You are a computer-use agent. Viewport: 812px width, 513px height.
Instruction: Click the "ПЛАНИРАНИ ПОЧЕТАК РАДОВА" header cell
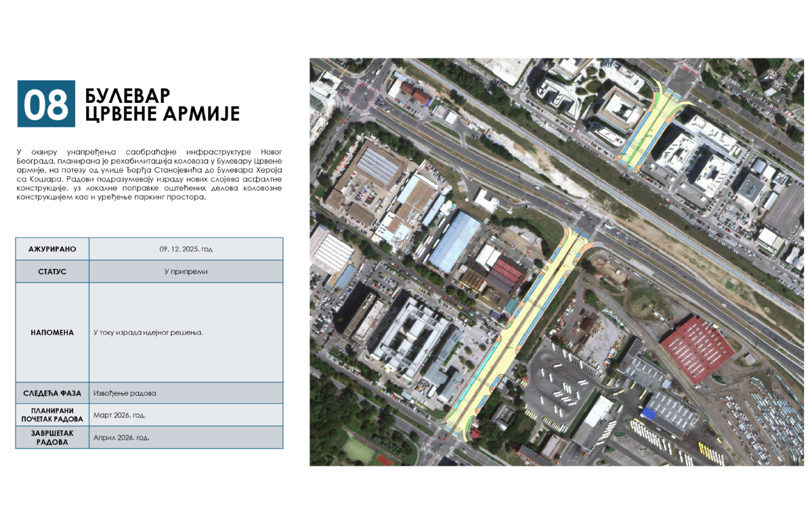click(x=52, y=414)
